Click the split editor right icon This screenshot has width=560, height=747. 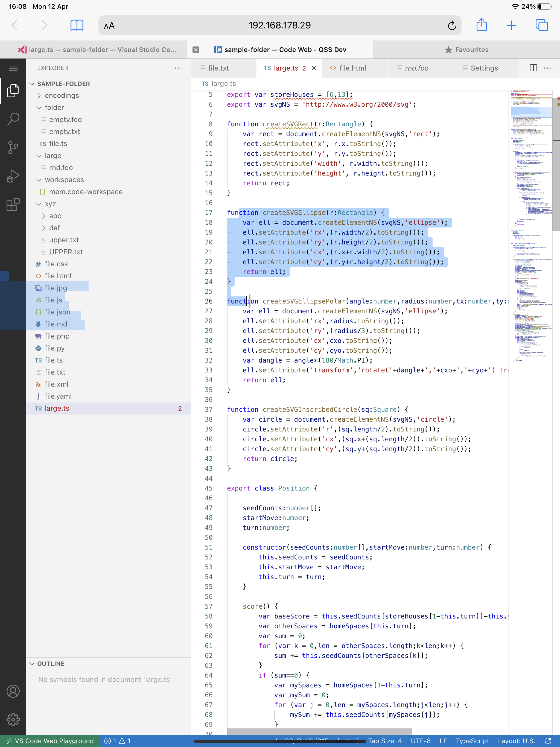pos(533,68)
